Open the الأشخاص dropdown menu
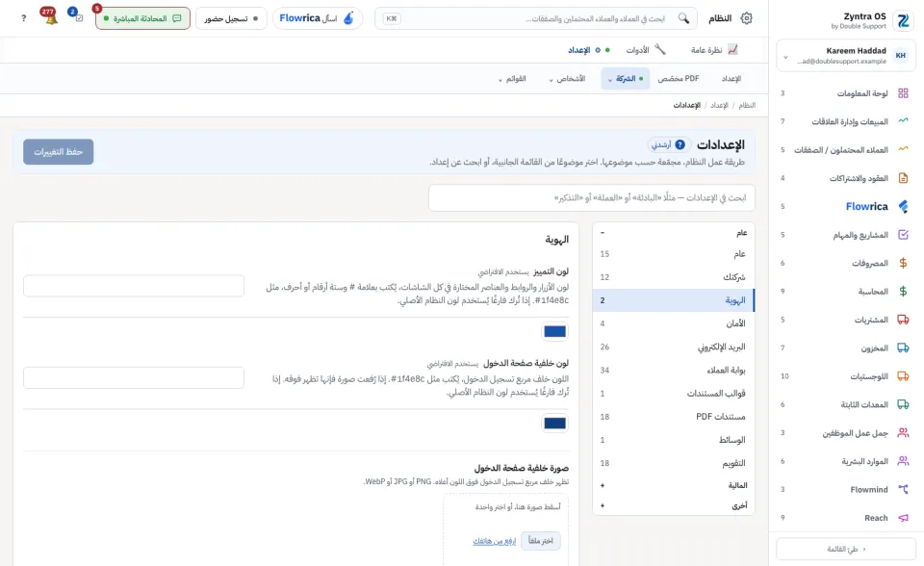Screen dimensions: 924x566 [567, 78]
